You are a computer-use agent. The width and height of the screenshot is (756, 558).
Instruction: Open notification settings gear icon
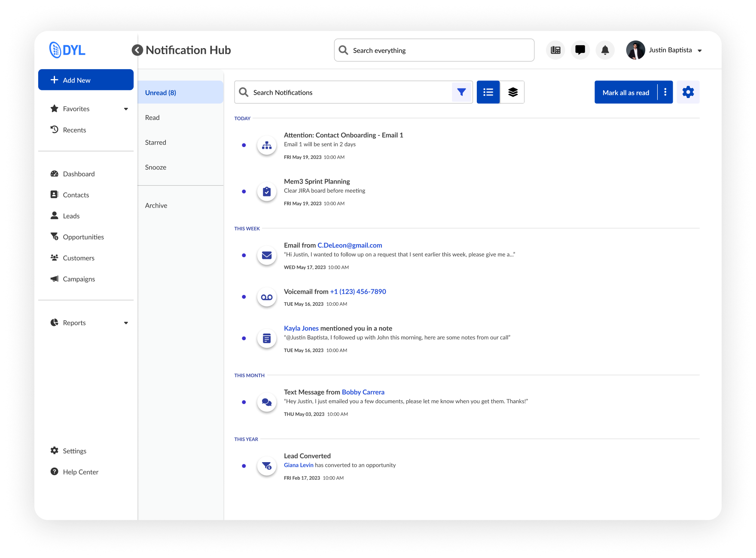pyautogui.click(x=688, y=92)
